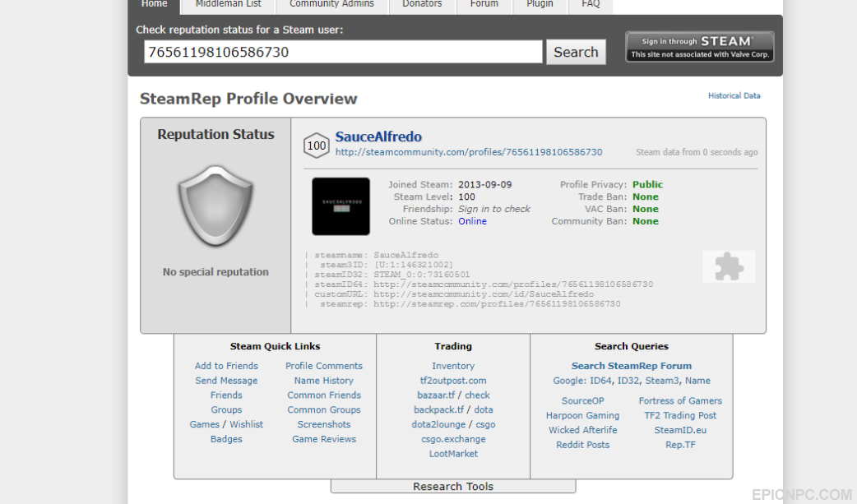Click the Sign in through Steam button

pos(699,47)
